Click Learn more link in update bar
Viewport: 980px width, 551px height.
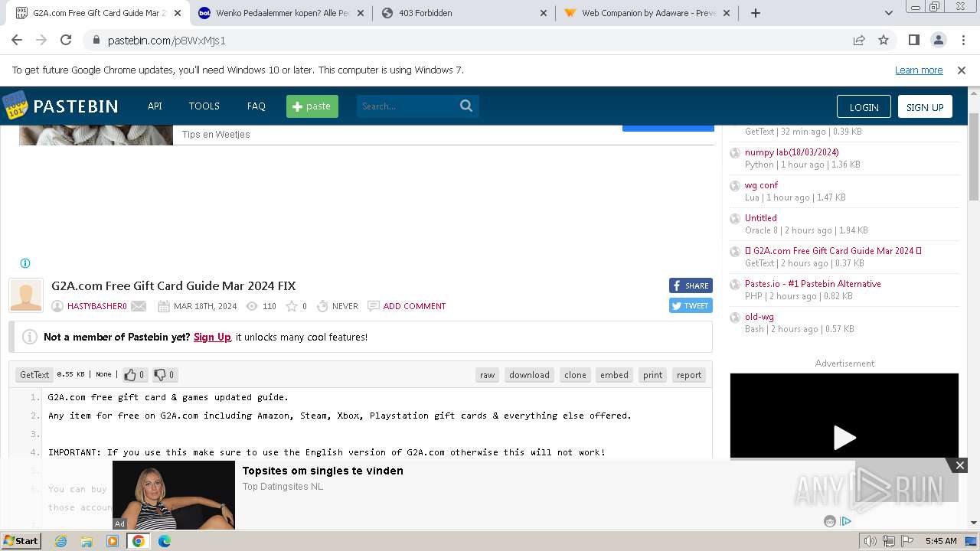point(919,70)
